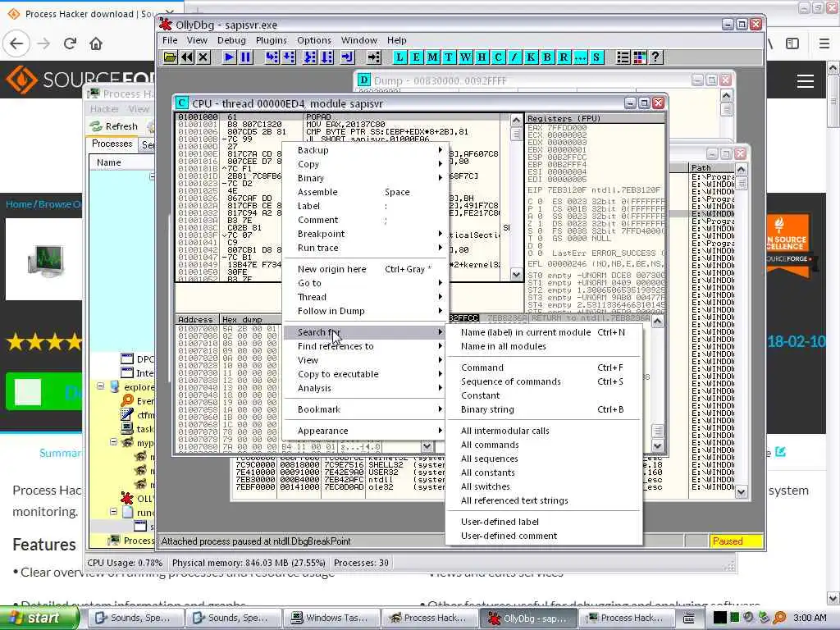The height and width of the screenshot is (630, 840).
Task: Click Go to address toolbar icon
Action: click(373, 57)
